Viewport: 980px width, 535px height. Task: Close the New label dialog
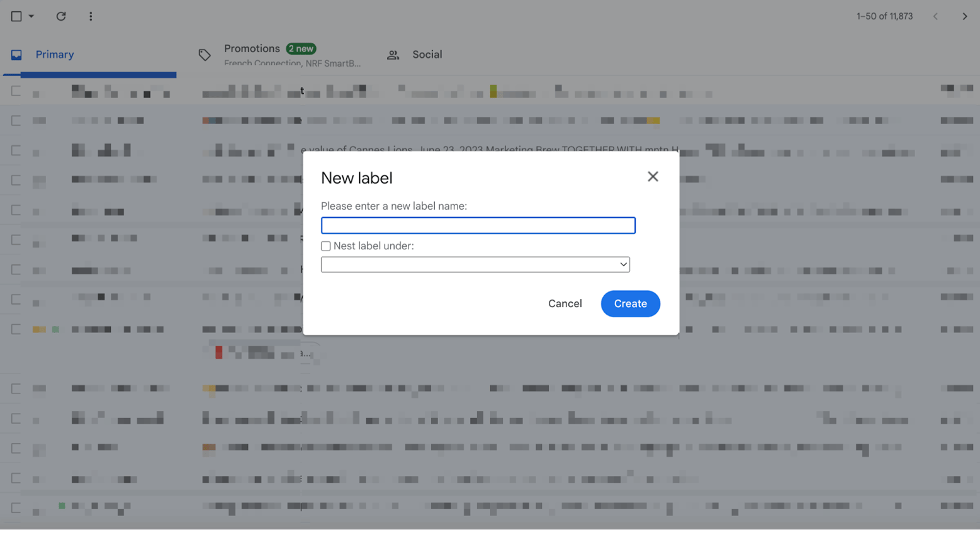653,176
